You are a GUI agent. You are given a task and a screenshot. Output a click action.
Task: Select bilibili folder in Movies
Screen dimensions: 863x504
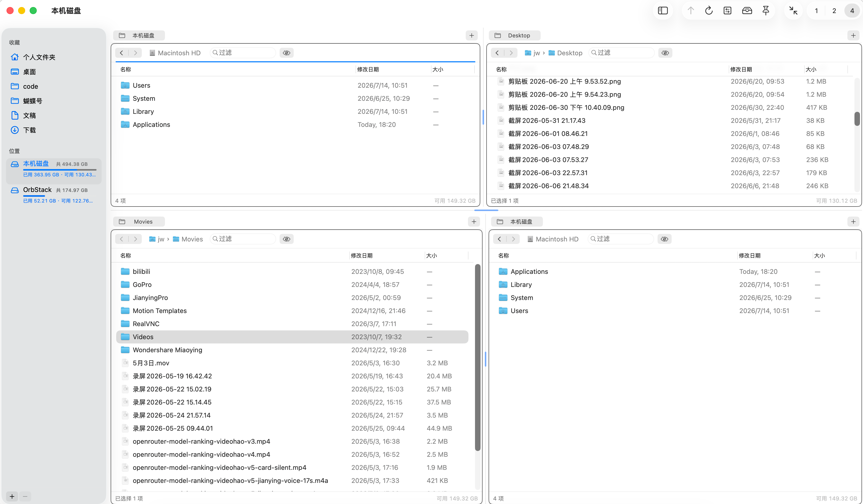292,271
